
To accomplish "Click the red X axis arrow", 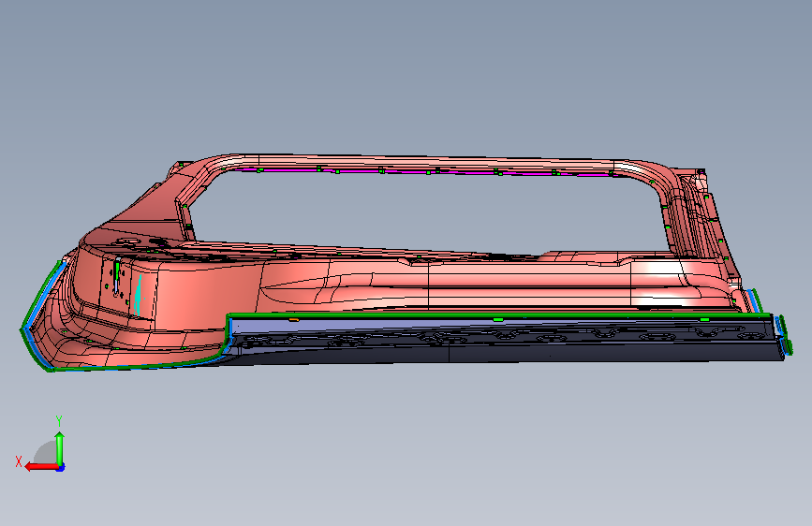I will (42, 467).
